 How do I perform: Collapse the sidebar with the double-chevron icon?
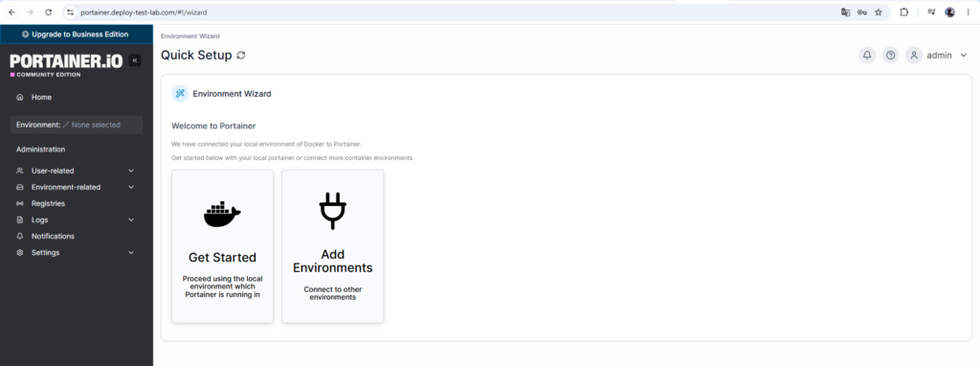pos(134,60)
